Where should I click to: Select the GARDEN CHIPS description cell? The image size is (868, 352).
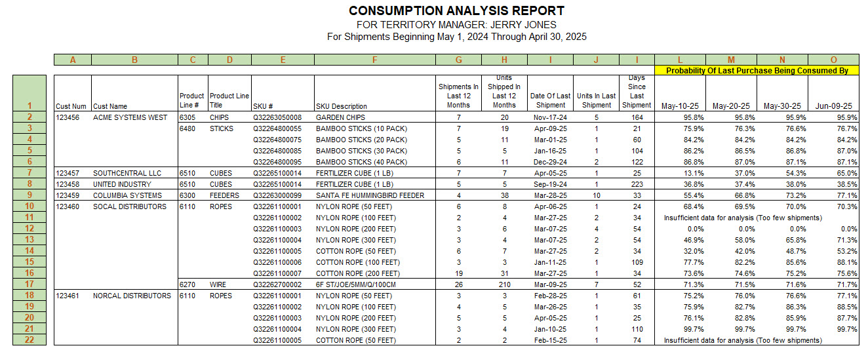pyautogui.click(x=341, y=117)
